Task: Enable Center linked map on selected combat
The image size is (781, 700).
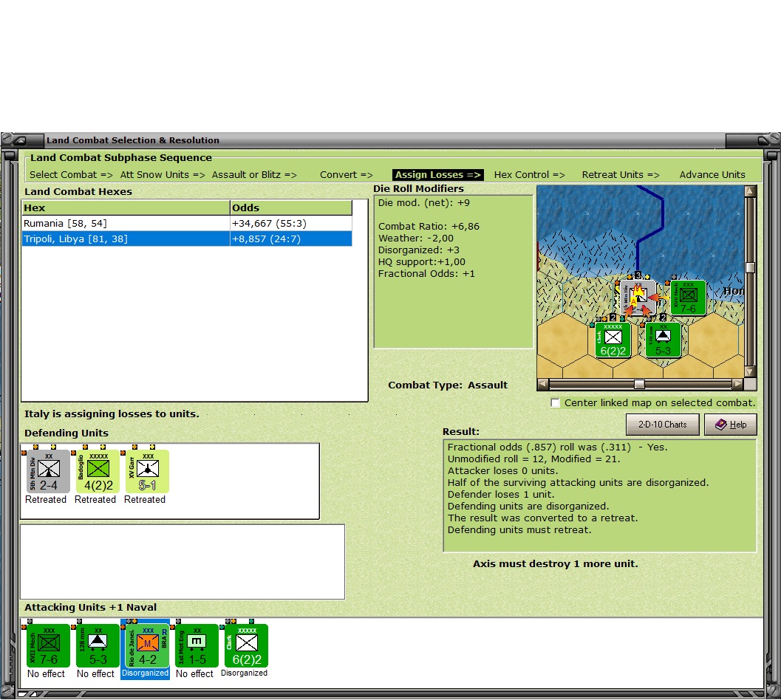Action: [556, 402]
